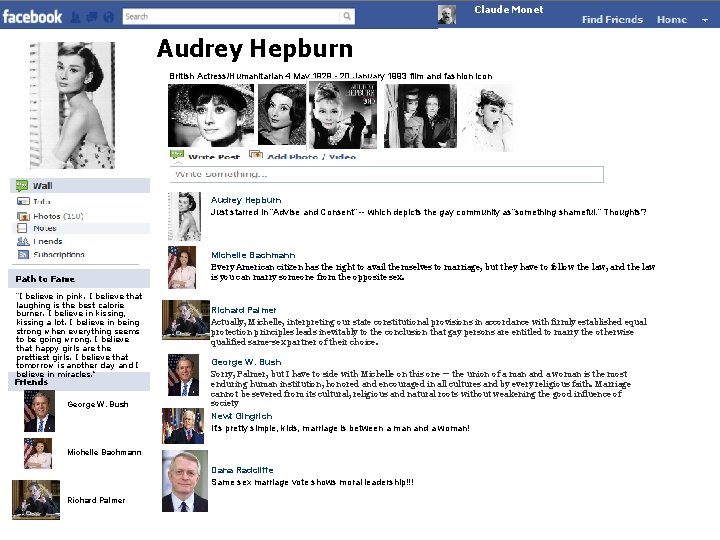This screenshot has height=540, width=720.
Task: Open the notifications globe icon
Action: 108,17
